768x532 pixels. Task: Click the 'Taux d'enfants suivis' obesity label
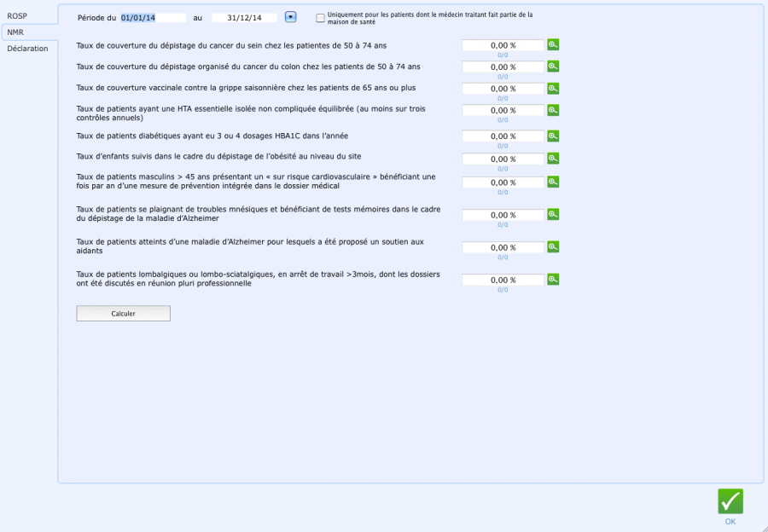pos(219,157)
